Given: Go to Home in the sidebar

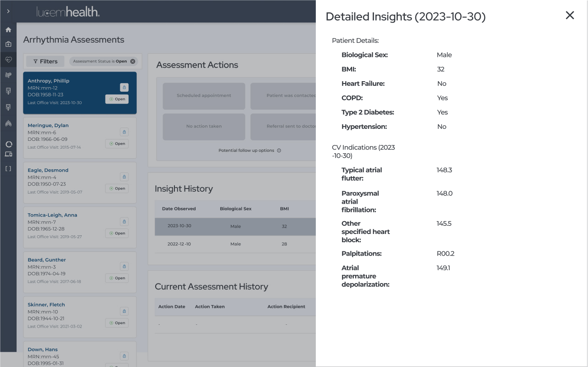Looking at the screenshot, I should [x=8, y=30].
